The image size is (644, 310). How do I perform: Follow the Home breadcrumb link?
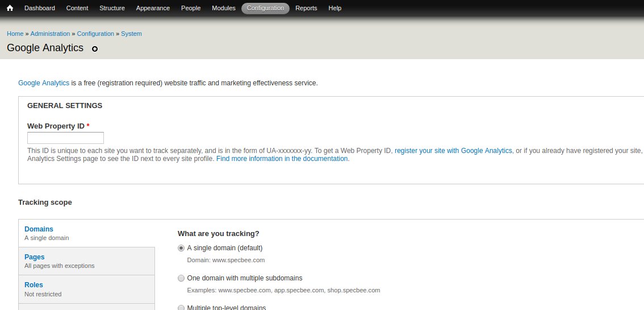tap(15, 34)
